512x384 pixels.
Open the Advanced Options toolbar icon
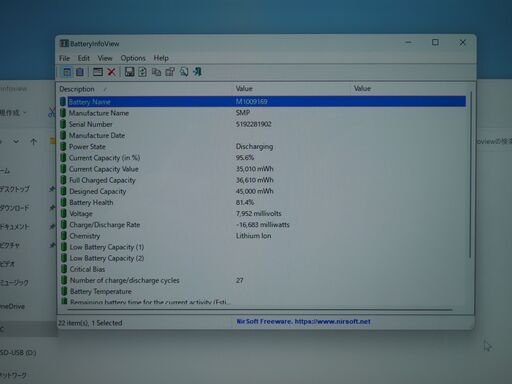(x=98, y=72)
